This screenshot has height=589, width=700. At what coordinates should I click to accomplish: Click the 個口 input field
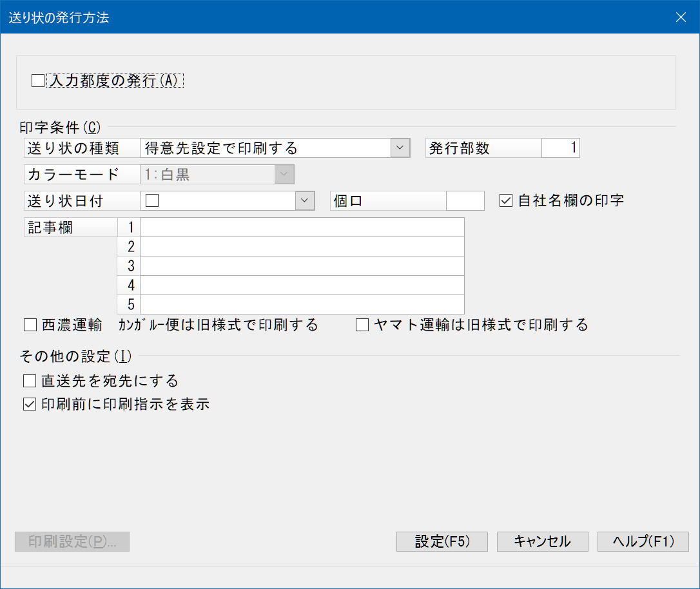click(x=465, y=201)
